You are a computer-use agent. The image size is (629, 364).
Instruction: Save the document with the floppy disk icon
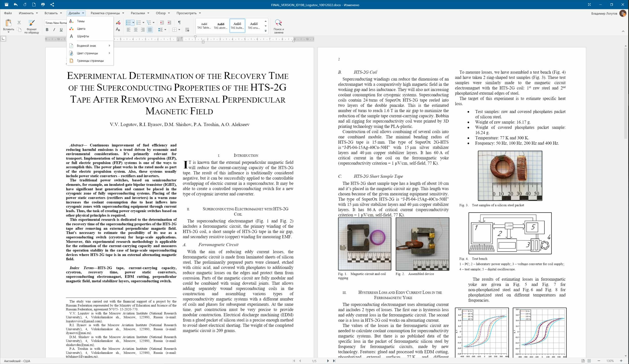click(x=6, y=5)
